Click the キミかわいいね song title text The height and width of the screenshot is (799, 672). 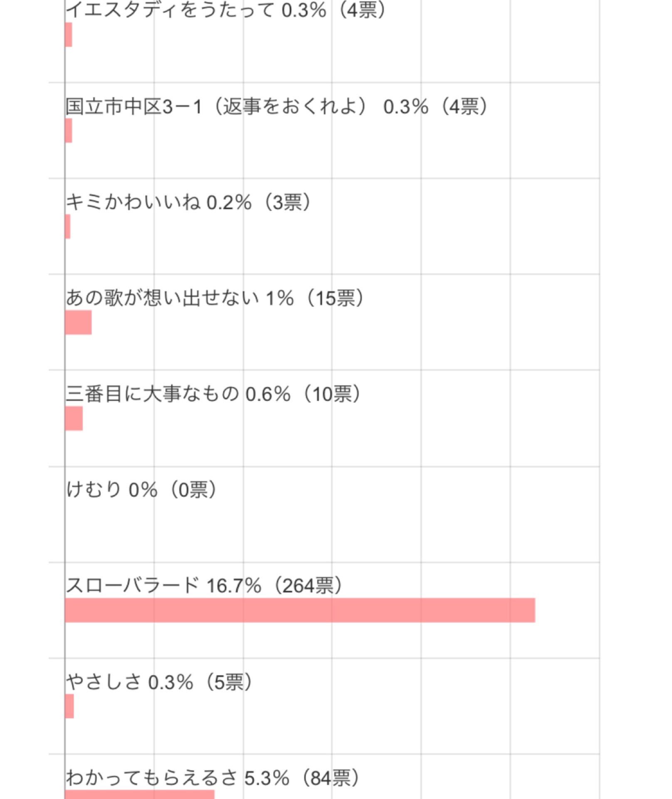[133, 202]
